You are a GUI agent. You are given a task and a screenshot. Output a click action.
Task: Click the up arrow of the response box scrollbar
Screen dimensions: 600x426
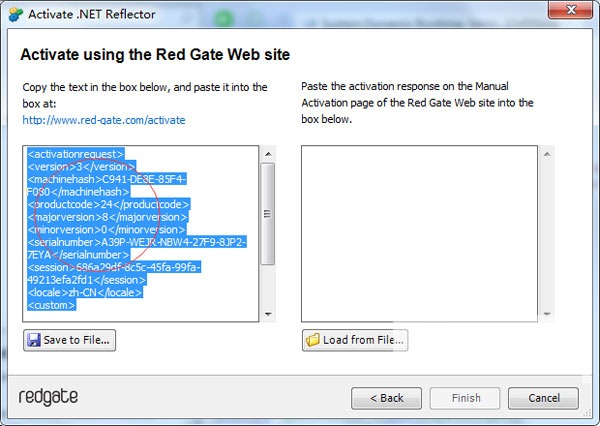[547, 154]
